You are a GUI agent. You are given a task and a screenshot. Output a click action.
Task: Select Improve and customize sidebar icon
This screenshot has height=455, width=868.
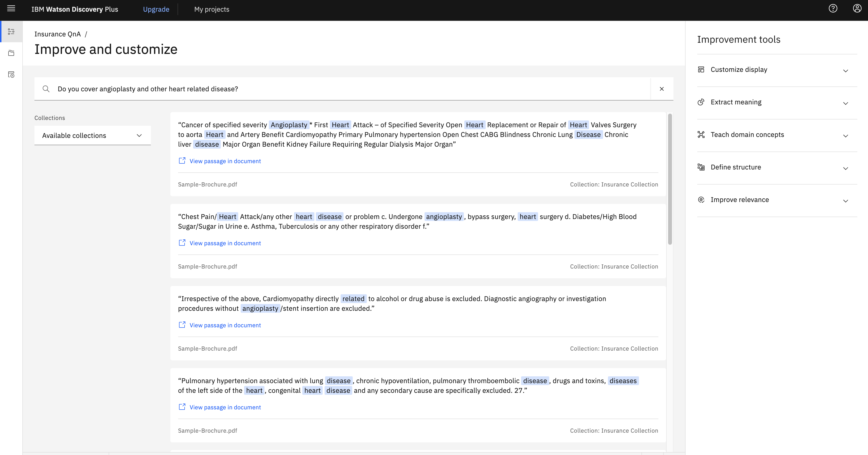click(11, 32)
